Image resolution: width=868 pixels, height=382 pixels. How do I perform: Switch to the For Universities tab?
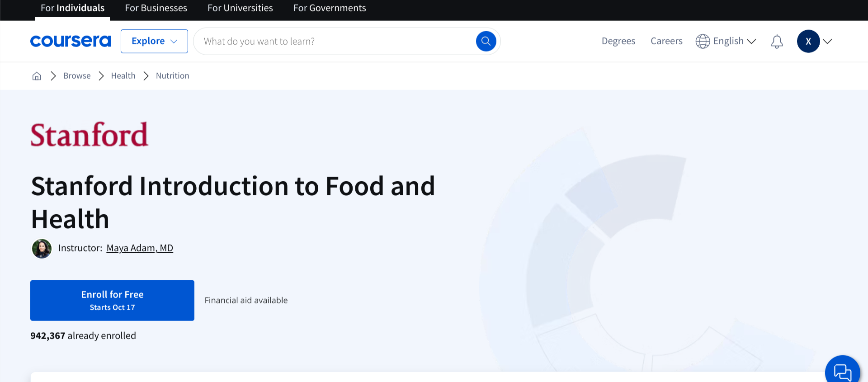240,8
